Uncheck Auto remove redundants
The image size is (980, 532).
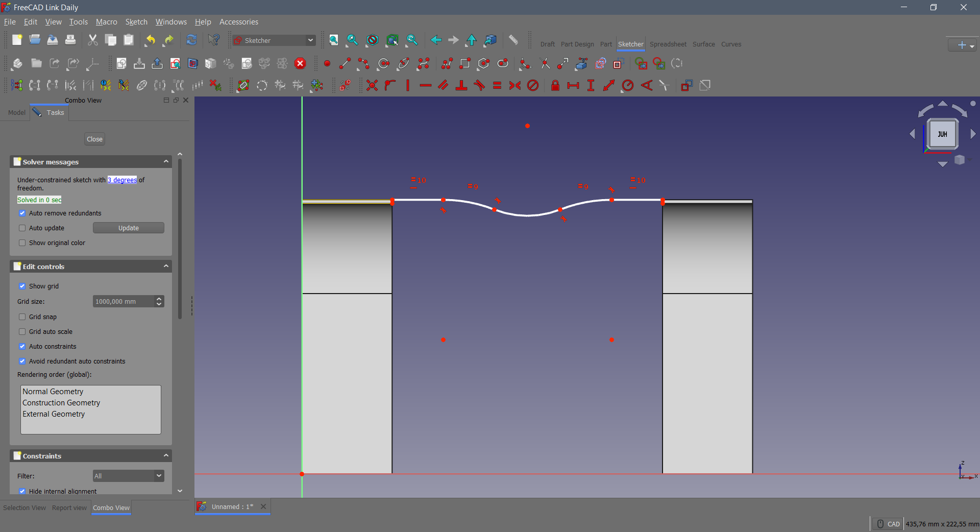point(22,213)
